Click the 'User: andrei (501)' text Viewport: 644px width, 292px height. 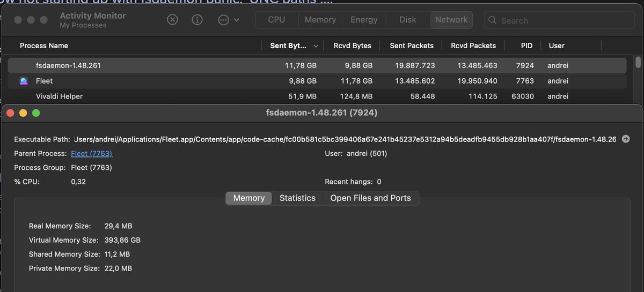click(x=356, y=153)
